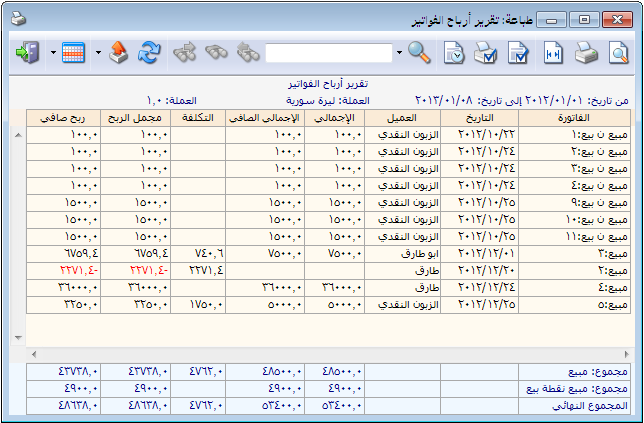Screen dimensions: 644x423
Task: Click the printer with checkmark icon
Action: (485, 53)
